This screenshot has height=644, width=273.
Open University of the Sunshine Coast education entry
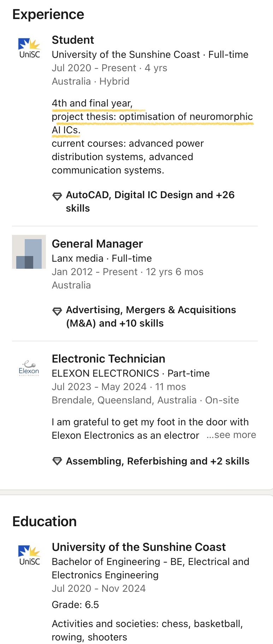pos(138,547)
